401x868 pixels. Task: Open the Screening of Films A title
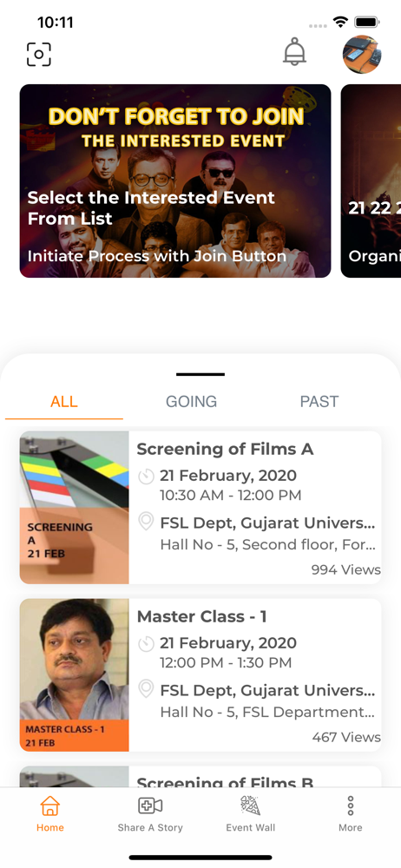pyautogui.click(x=226, y=449)
